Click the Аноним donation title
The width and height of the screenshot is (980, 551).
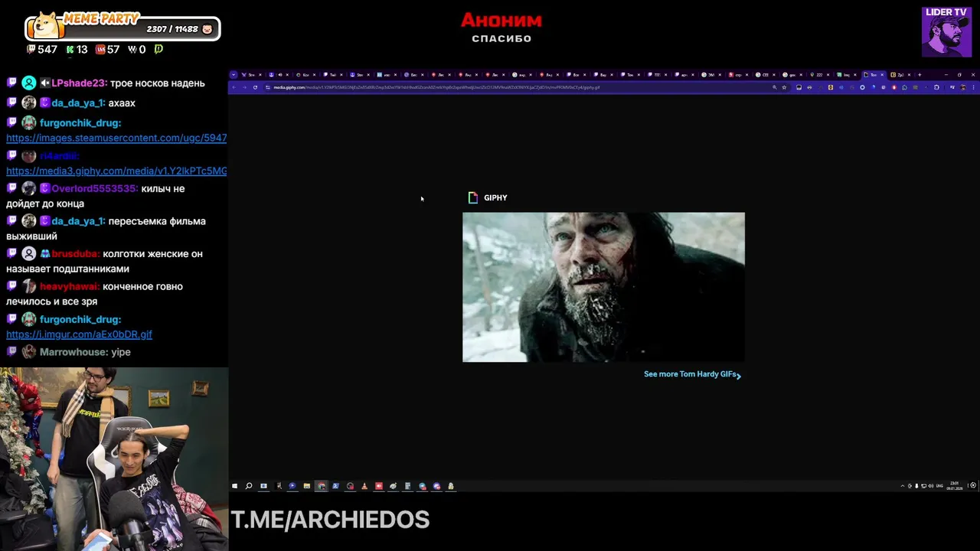click(x=501, y=20)
